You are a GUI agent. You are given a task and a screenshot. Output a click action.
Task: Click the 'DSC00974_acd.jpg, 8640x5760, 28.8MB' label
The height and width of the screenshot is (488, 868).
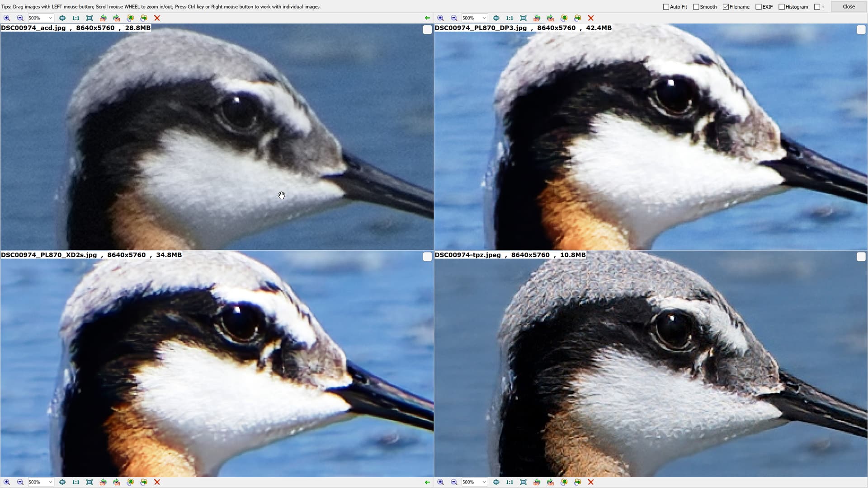coord(75,28)
